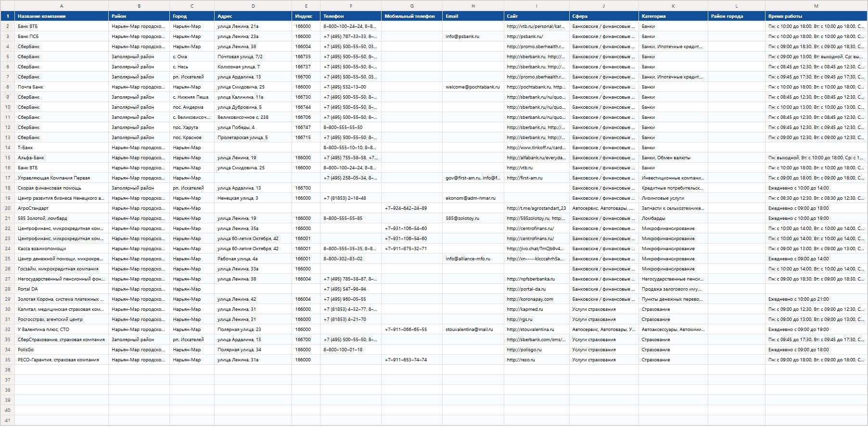Image resolution: width=868 pixels, height=434 pixels.
Task: Select the 'РЕСО-Гарантия, страховая компания' cell
Action: point(62,360)
